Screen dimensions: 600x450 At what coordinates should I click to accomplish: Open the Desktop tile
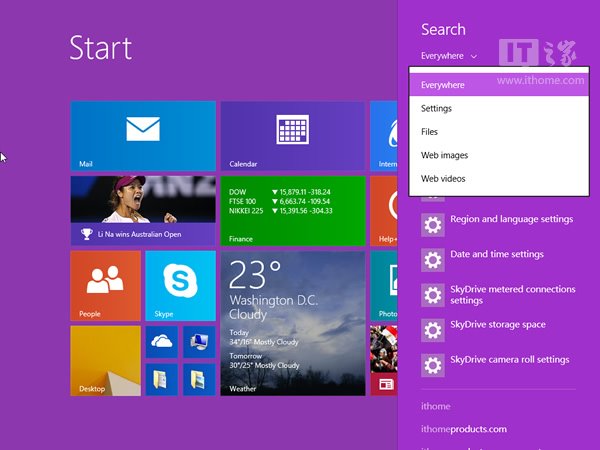click(x=106, y=360)
